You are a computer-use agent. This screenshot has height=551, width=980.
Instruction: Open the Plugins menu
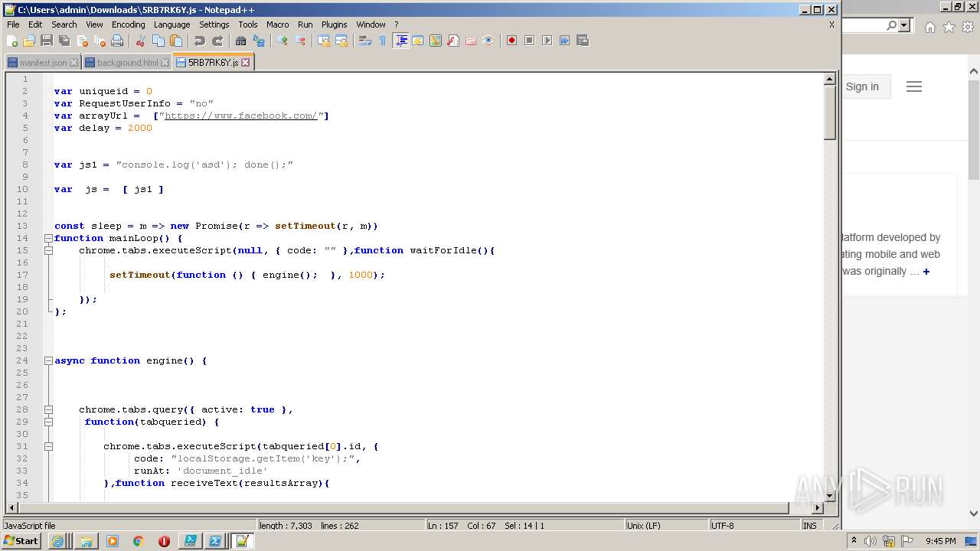click(x=334, y=24)
